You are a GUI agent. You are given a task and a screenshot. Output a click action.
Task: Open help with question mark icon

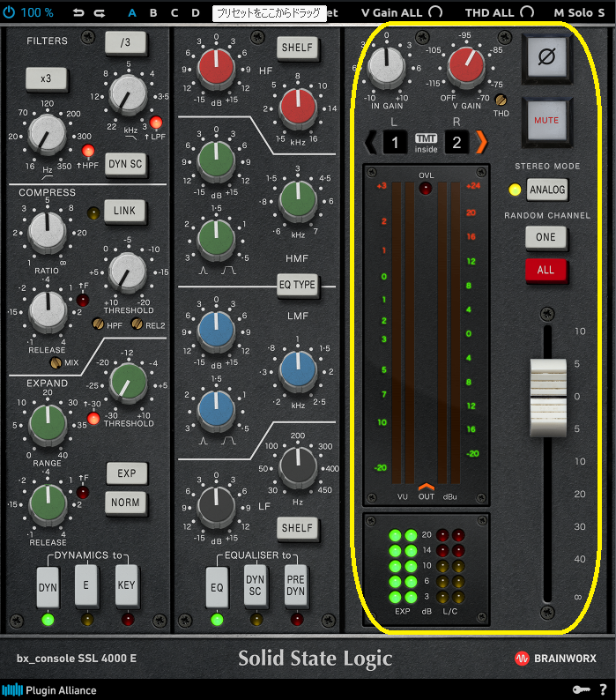pos(603,689)
